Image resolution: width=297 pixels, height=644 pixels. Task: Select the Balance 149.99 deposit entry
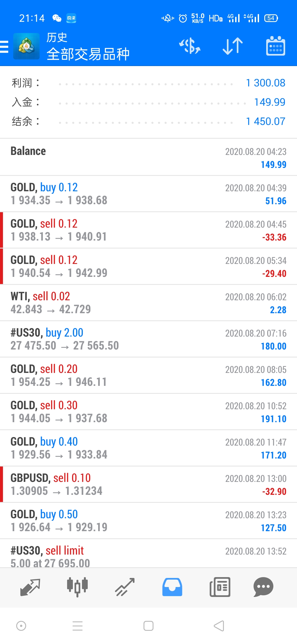148,157
